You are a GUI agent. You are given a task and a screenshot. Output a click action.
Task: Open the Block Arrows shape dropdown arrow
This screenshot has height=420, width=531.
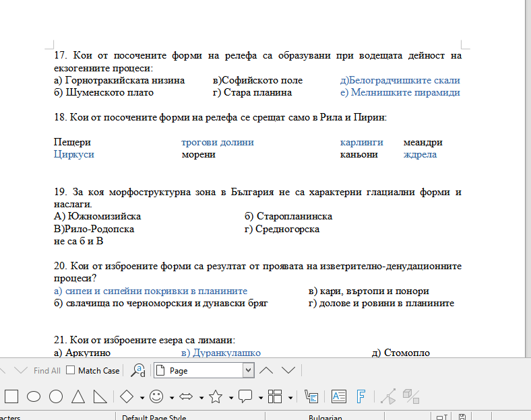[x=201, y=397]
